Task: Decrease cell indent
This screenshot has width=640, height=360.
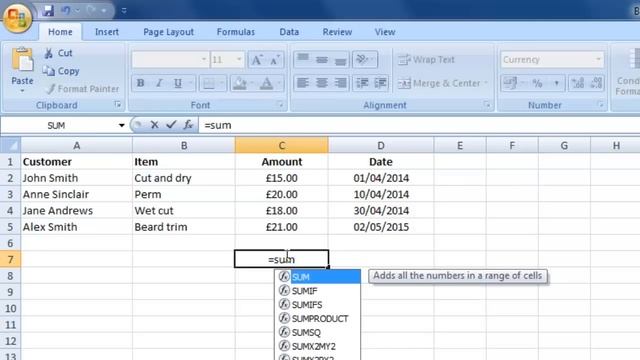Action: click(x=362, y=83)
